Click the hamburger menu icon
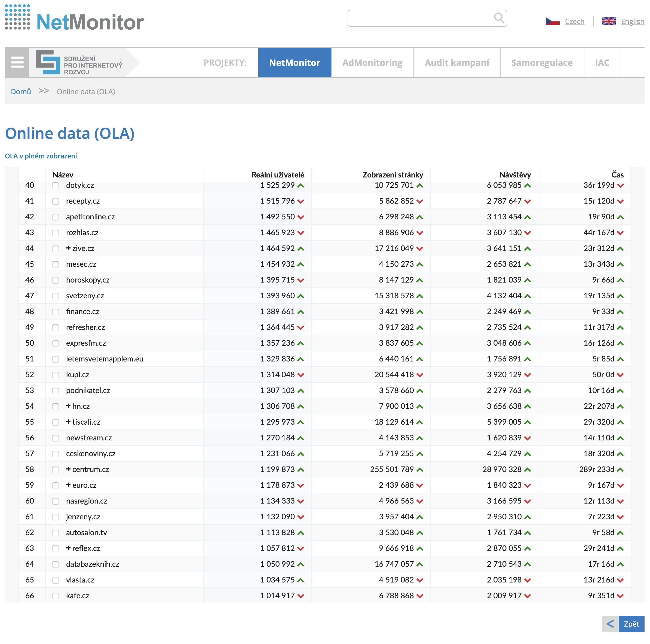The height and width of the screenshot is (644, 650). click(17, 63)
